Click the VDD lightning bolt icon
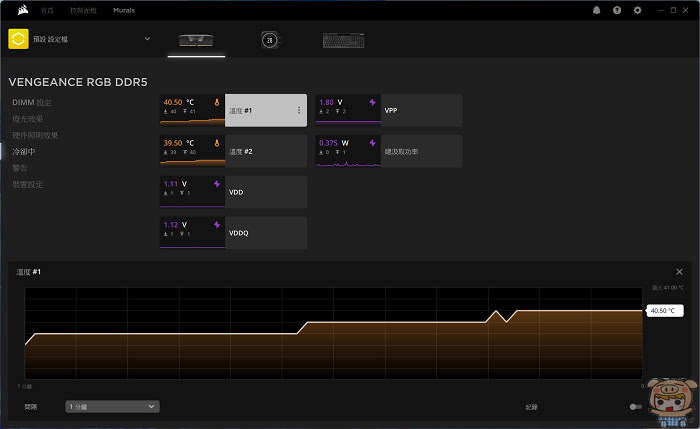 click(x=217, y=184)
